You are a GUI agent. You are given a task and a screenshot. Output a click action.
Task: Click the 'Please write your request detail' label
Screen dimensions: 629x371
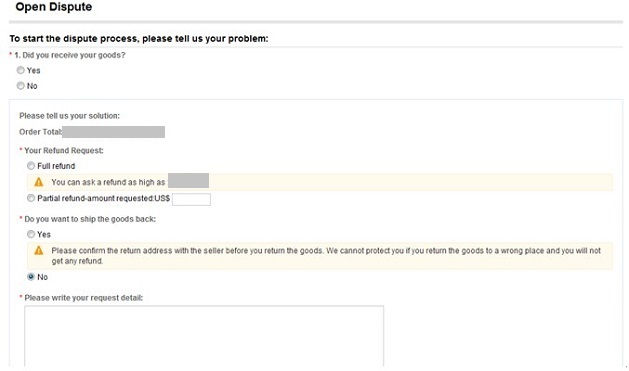pyautogui.click(x=83, y=298)
